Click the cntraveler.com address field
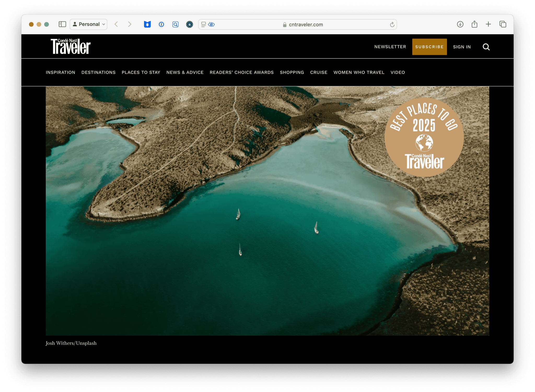The image size is (535, 392). click(x=306, y=25)
